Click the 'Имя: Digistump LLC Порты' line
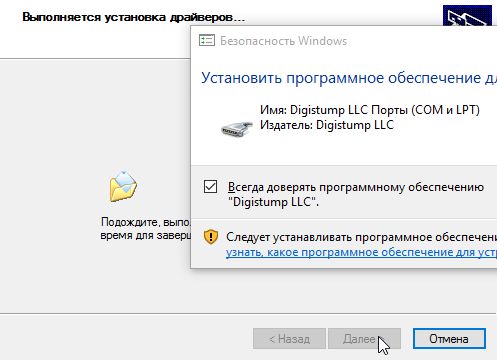497x360 pixels. [x=370, y=110]
